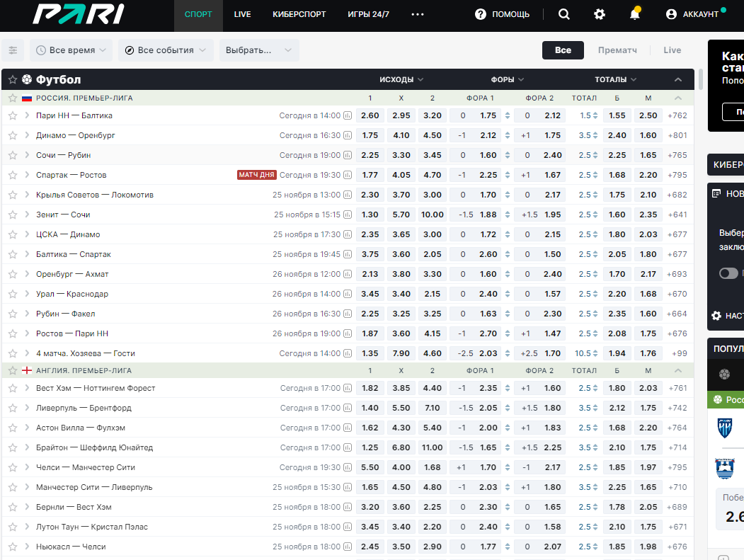The width and height of the screenshot is (744, 560).
Task: Click the page vertical scrollbar thumb
Action: (700, 80)
